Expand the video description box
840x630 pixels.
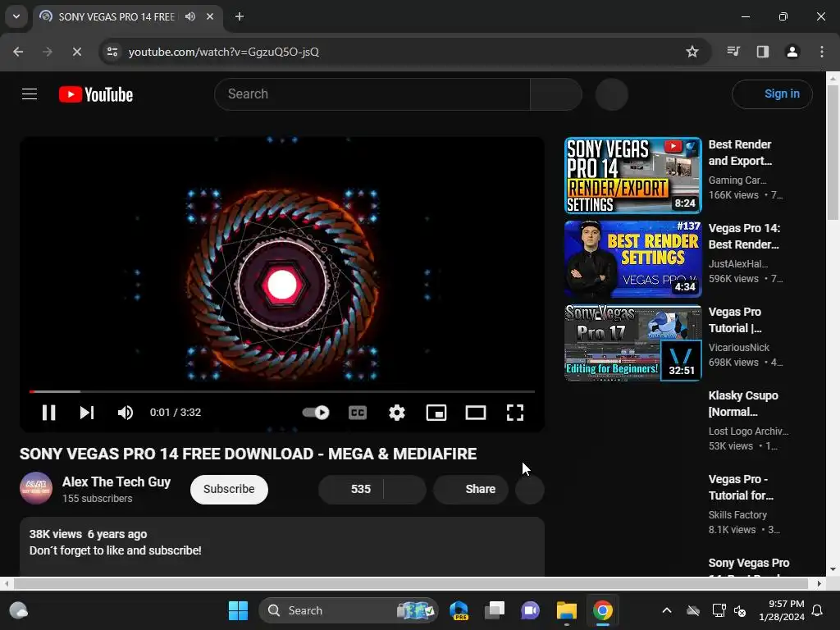tap(282, 546)
